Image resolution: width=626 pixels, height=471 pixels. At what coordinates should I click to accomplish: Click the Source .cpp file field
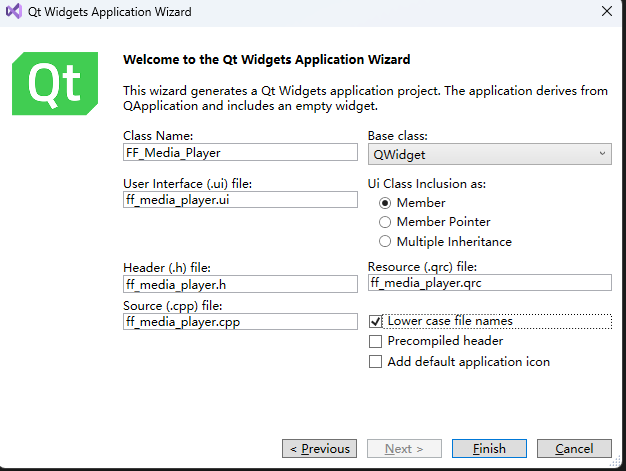coord(240,322)
